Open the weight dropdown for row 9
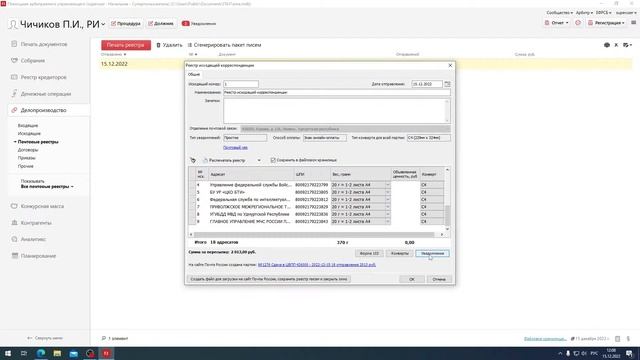The height and width of the screenshot is (360, 640). tap(387, 222)
